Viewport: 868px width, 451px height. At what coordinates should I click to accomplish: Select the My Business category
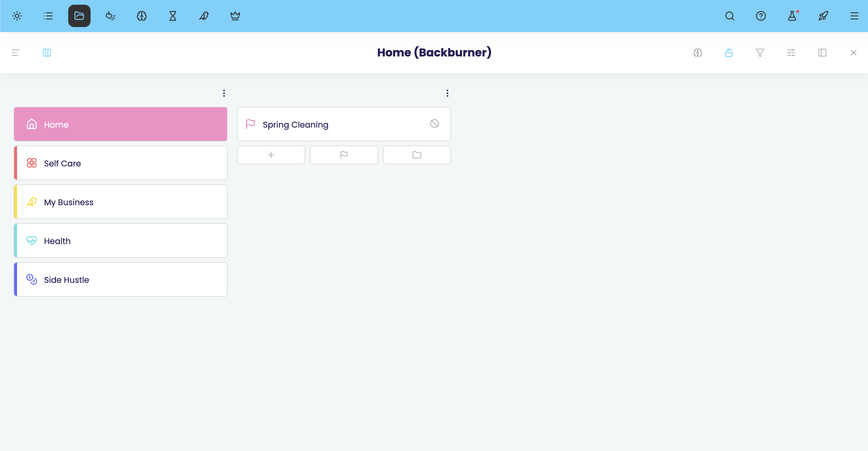pyautogui.click(x=121, y=202)
